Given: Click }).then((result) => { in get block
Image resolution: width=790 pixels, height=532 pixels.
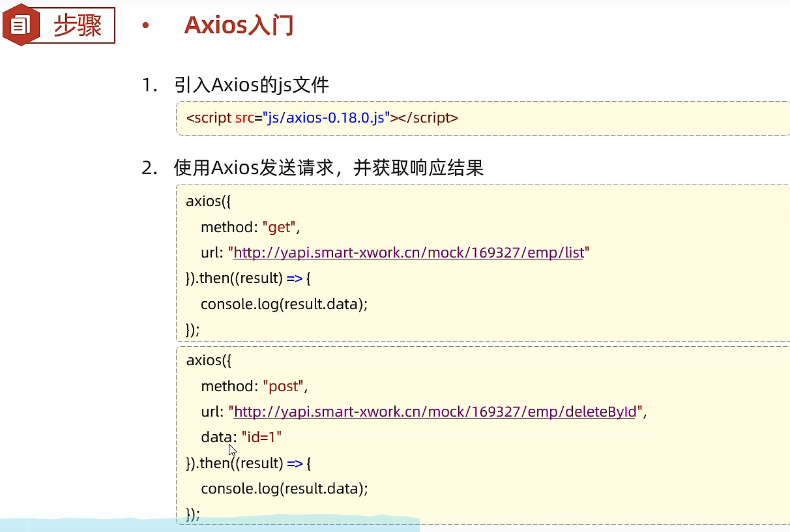Looking at the screenshot, I should 248,278.
